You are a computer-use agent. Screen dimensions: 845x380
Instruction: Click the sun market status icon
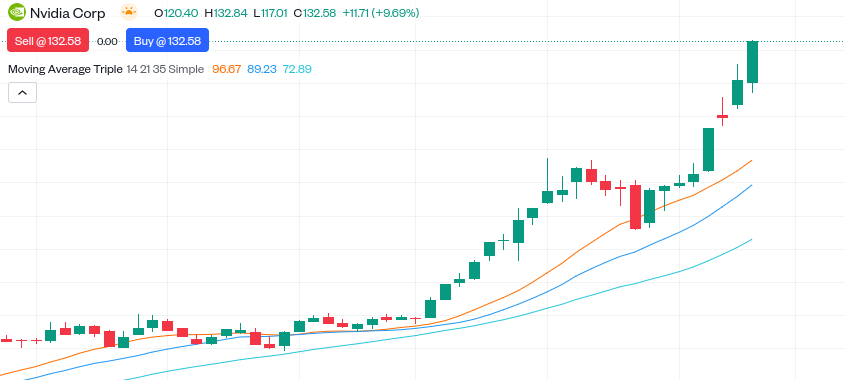pyautogui.click(x=129, y=12)
